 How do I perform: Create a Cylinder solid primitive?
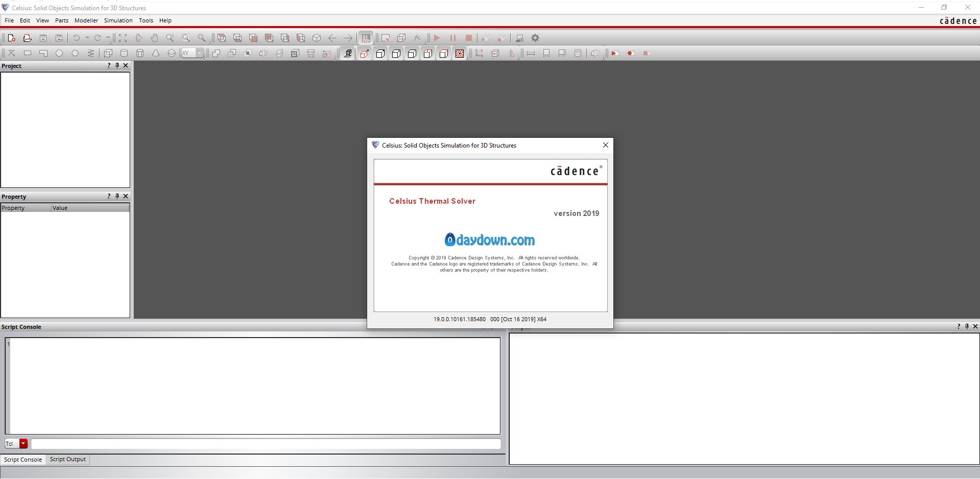(x=124, y=53)
